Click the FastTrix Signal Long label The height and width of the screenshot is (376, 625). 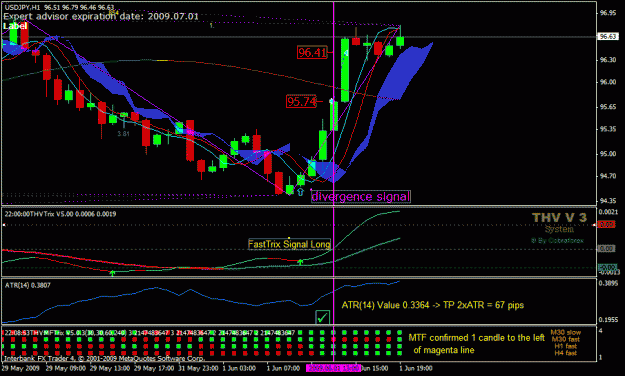[x=289, y=244]
